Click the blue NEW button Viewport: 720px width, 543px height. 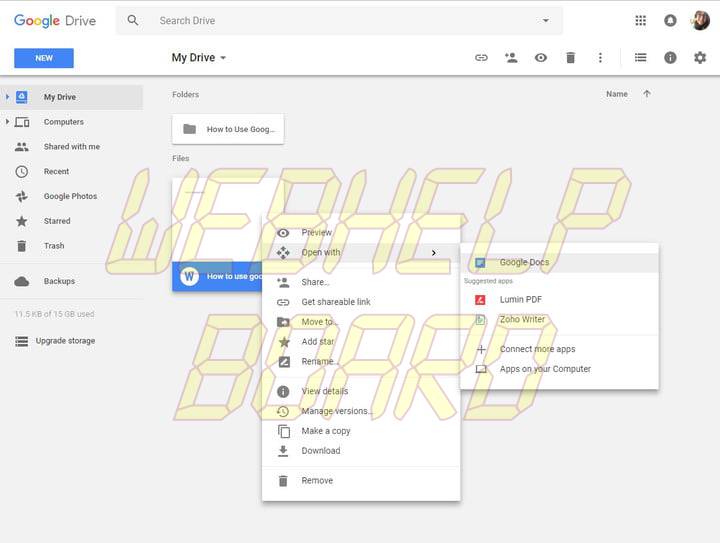click(44, 58)
